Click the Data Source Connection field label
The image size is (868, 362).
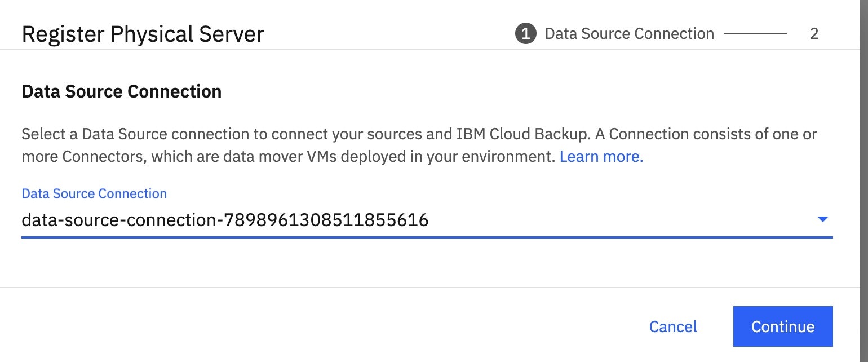tap(94, 193)
